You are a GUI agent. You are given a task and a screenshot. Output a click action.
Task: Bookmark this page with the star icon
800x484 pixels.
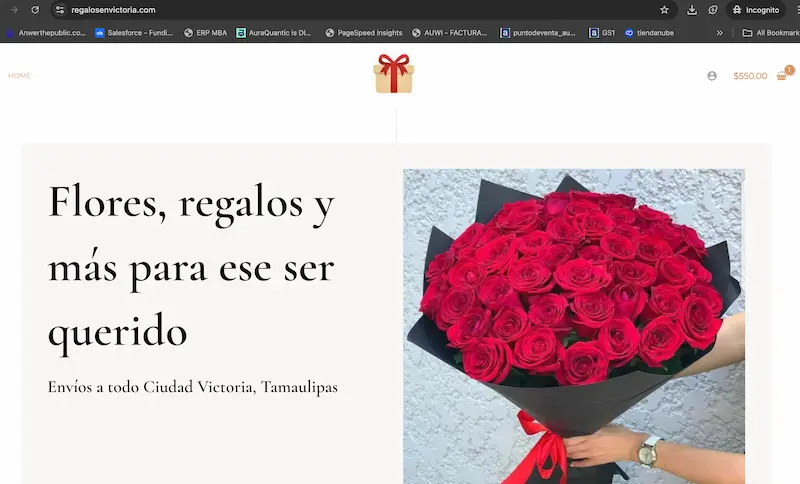(664, 10)
